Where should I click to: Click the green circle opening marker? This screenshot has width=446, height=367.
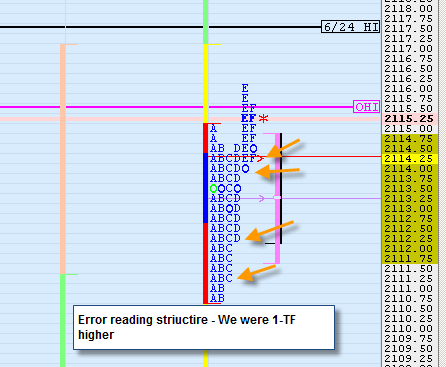(x=213, y=189)
